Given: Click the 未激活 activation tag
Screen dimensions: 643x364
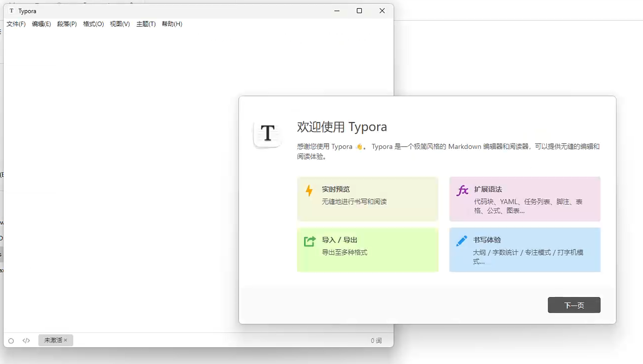Looking at the screenshot, I should [x=53, y=340].
